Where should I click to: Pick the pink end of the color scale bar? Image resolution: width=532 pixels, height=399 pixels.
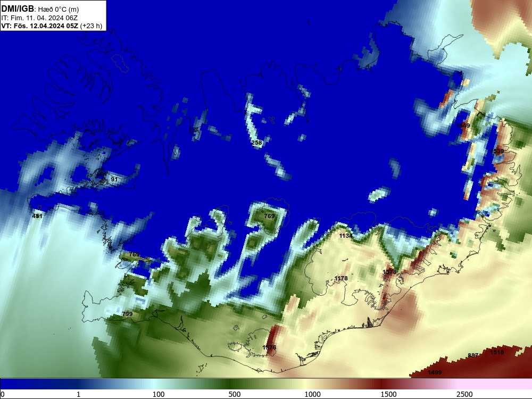495,384
